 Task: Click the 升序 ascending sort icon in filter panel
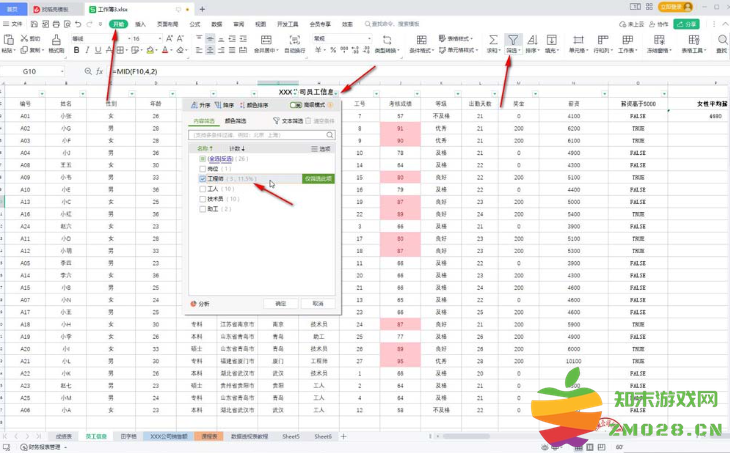pyautogui.click(x=193, y=104)
